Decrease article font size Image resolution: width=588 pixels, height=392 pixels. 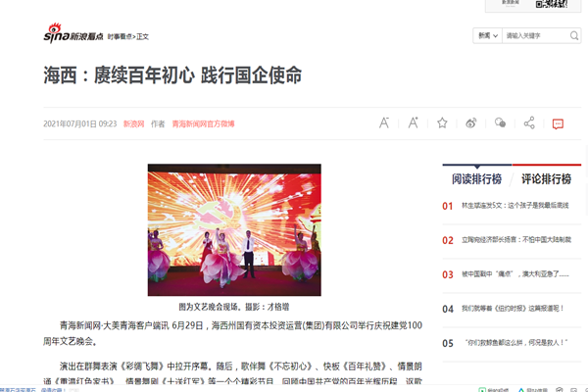[384, 123]
